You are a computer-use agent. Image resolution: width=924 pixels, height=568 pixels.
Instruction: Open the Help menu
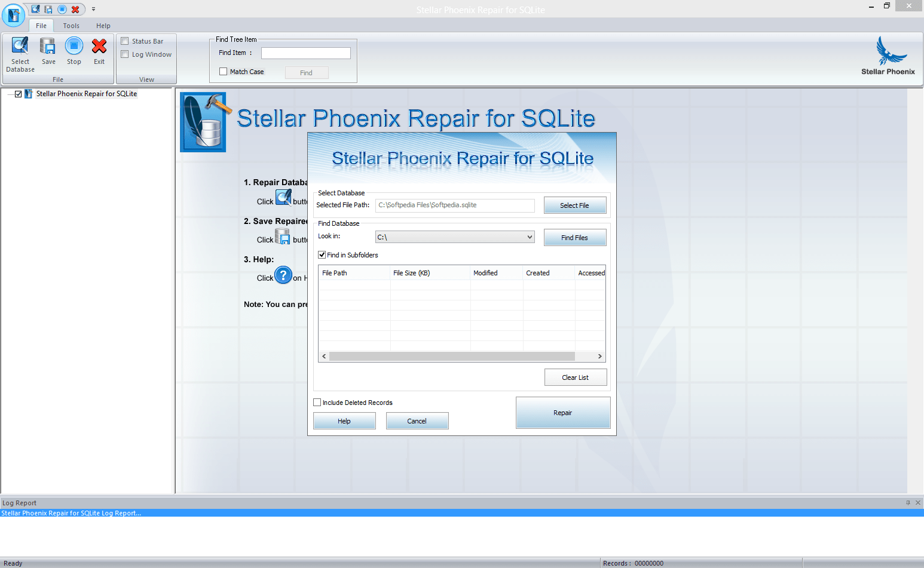tap(103, 26)
